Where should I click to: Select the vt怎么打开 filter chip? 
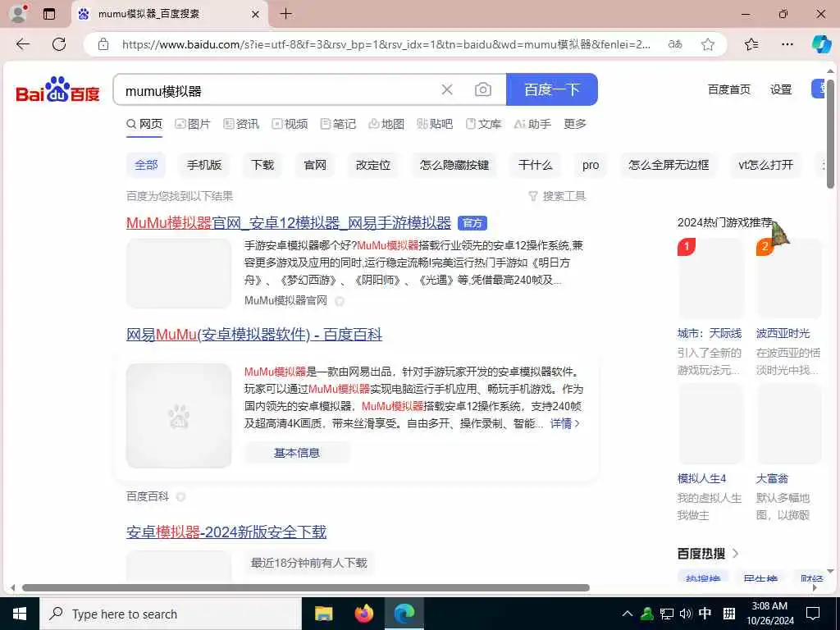(x=765, y=165)
